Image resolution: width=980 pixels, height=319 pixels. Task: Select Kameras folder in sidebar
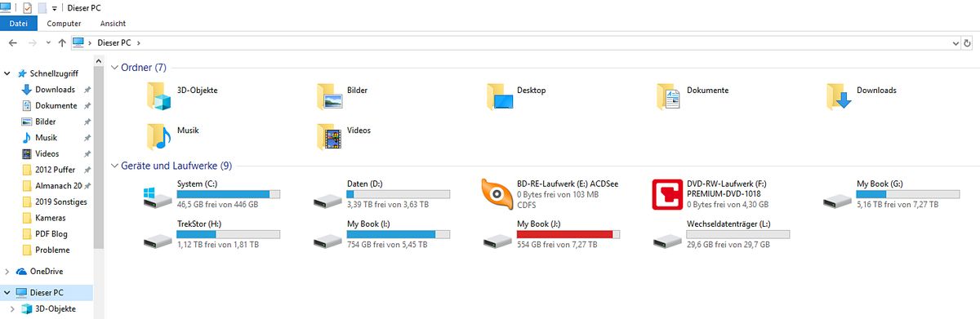click(51, 218)
